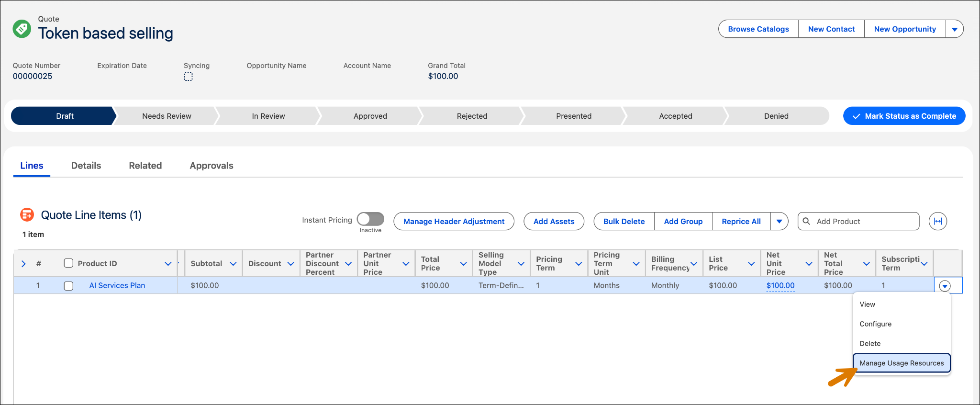This screenshot has height=405, width=980.
Task: Click Manage Header Adjustment button
Action: click(x=454, y=221)
